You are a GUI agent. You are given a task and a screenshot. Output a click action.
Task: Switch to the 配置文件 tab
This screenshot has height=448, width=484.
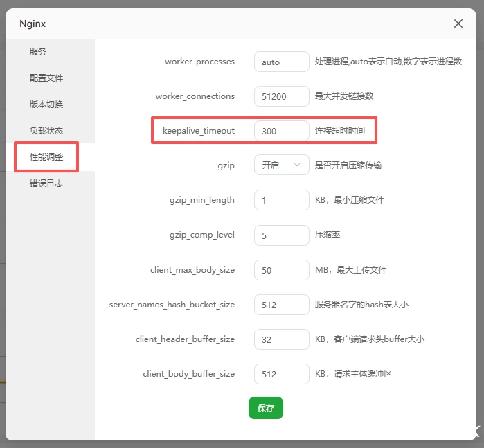(x=46, y=78)
